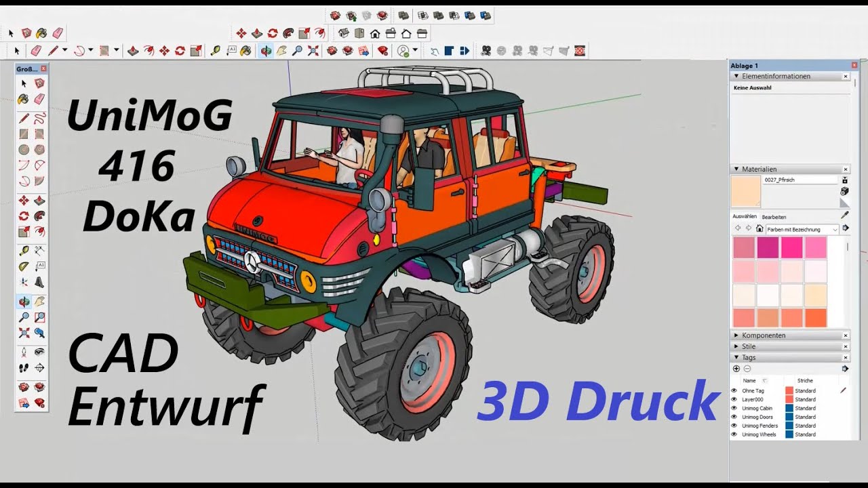Screen dimensions: 868x488
Task: Click Unimog Cabin blue tag color swatch
Action: click(x=789, y=408)
